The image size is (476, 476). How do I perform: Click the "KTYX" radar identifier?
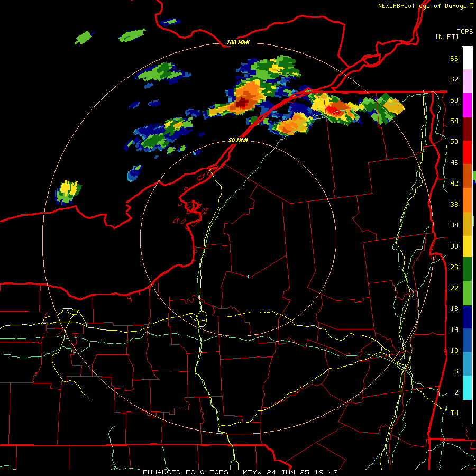tap(253, 472)
